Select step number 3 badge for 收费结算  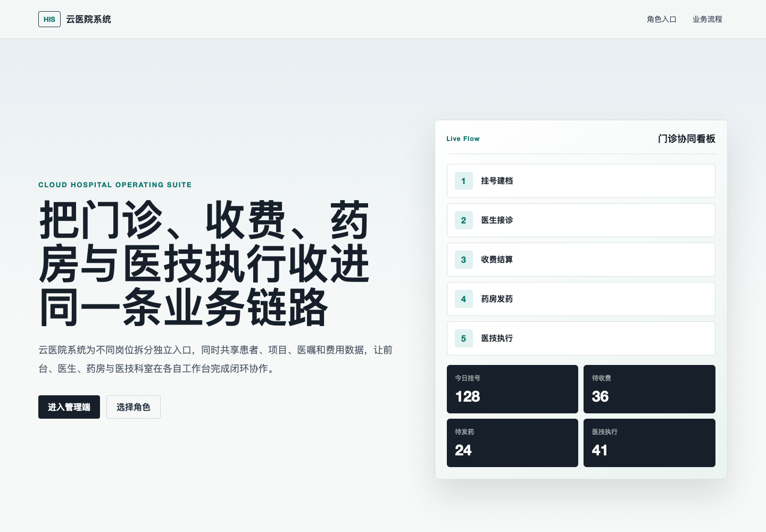pos(464,260)
